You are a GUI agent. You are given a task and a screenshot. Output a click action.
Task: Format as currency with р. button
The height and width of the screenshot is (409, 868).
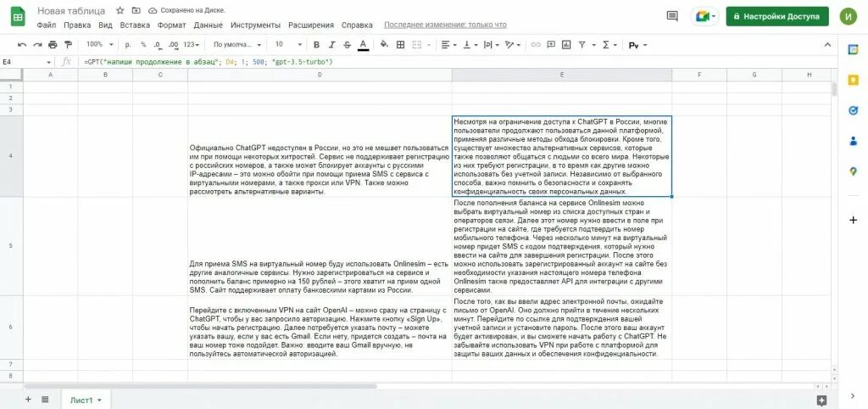128,44
